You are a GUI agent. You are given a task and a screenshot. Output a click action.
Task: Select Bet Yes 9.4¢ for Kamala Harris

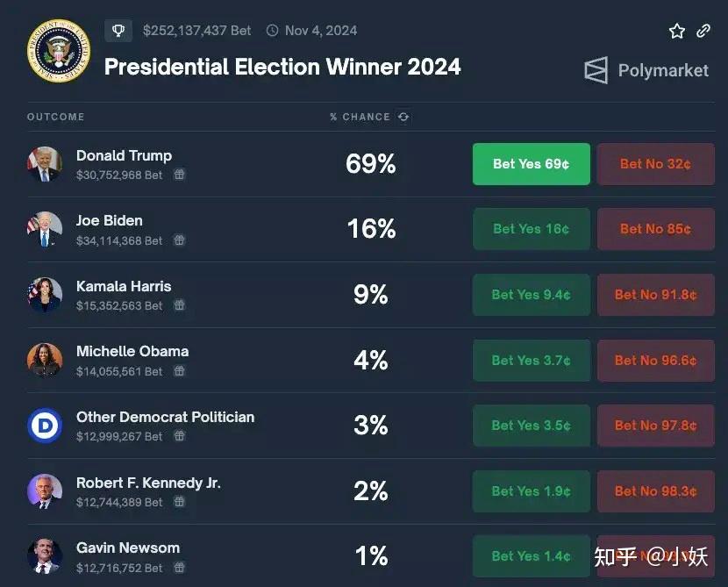(532, 295)
